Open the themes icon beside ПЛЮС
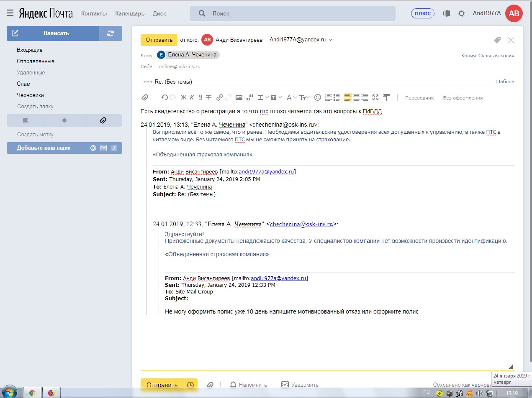The width and height of the screenshot is (532, 398). pyautogui.click(x=447, y=13)
